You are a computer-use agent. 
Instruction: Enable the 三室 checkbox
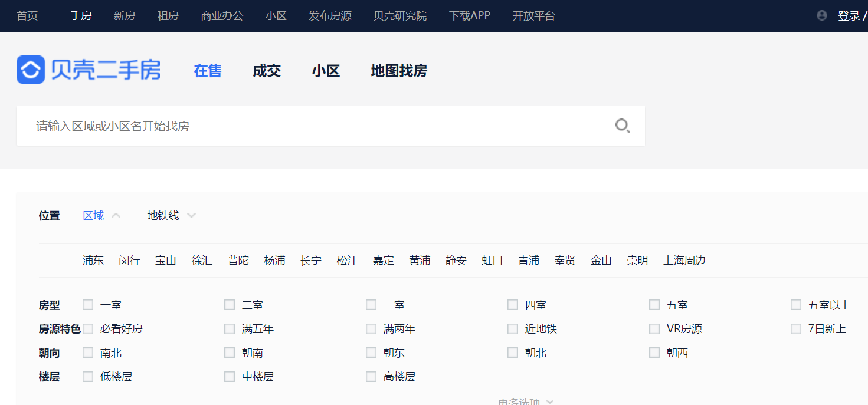coord(371,305)
